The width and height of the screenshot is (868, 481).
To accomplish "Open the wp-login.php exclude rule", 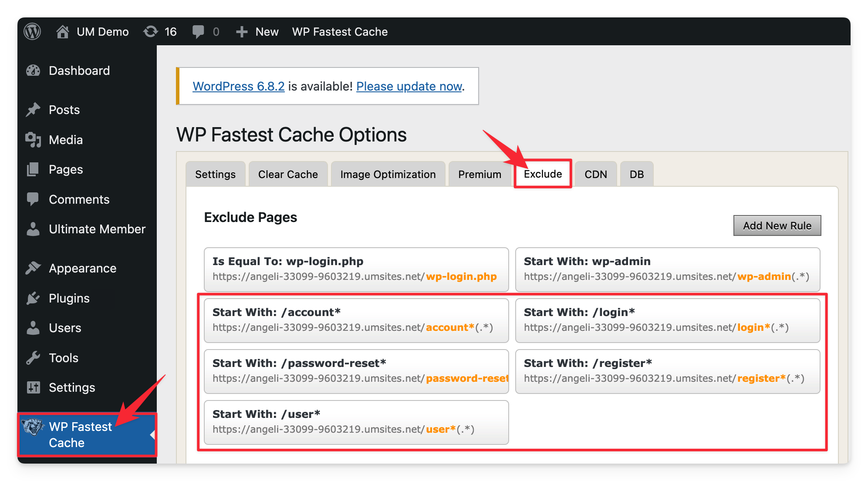I will pyautogui.click(x=356, y=269).
